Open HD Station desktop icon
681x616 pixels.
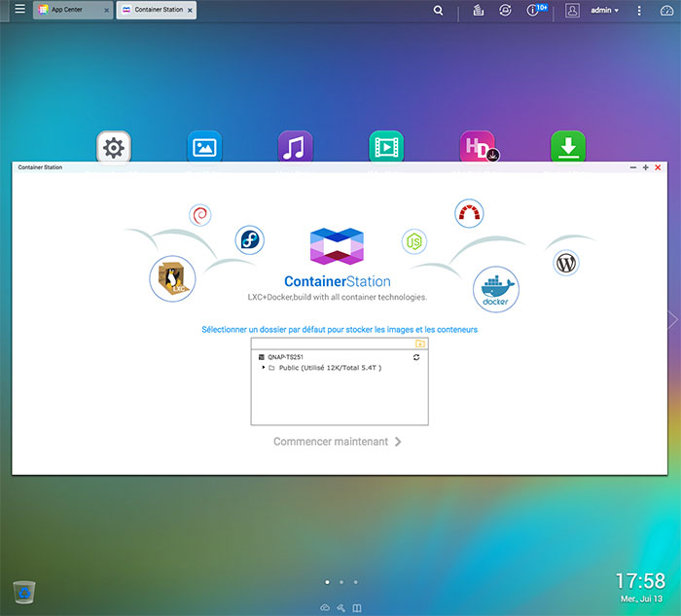click(x=478, y=147)
